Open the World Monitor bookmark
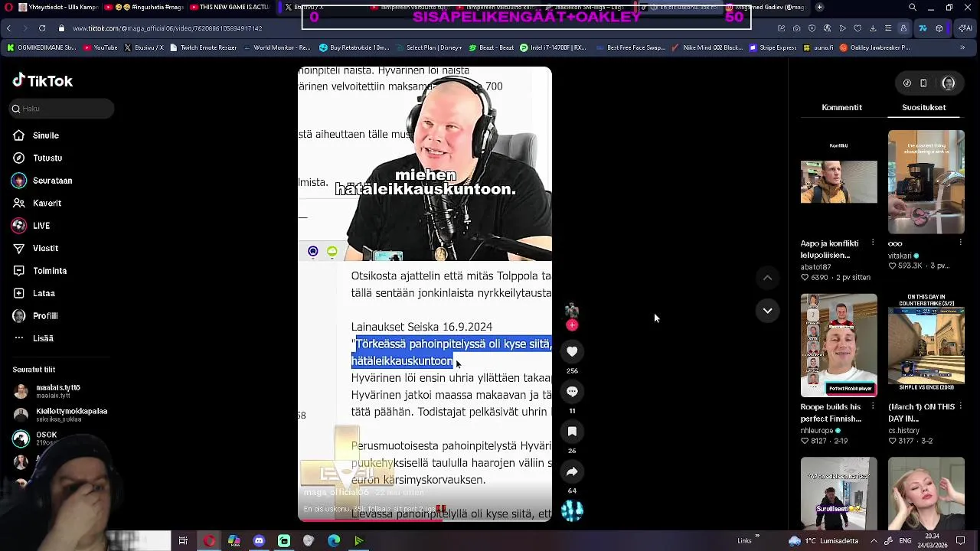The image size is (980, 551). click(x=276, y=47)
